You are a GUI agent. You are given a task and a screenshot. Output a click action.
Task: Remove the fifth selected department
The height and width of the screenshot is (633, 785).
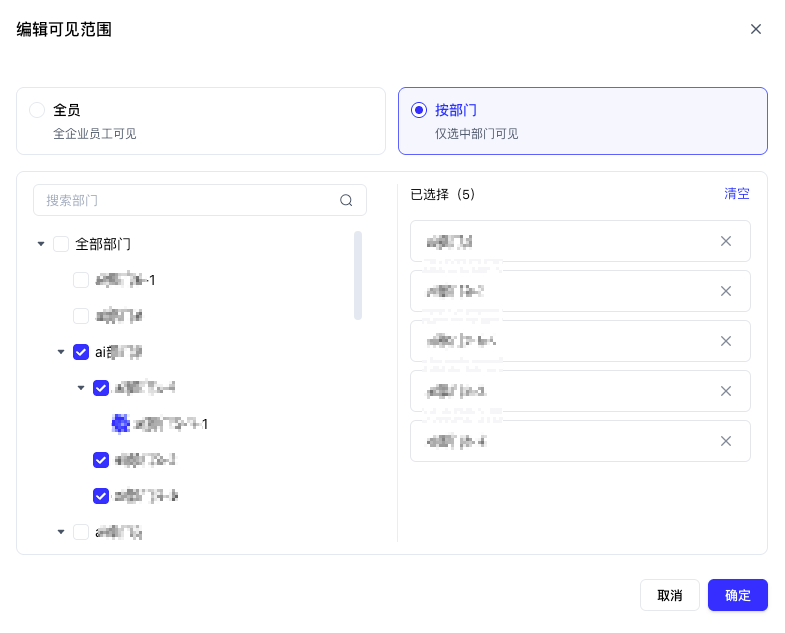point(726,441)
